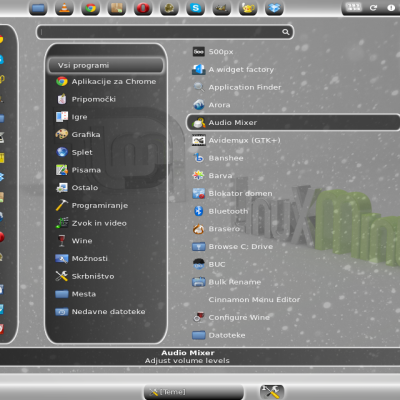400x400 pixels.
Task: Open the tools icon in bottom panel
Action: 272,392
